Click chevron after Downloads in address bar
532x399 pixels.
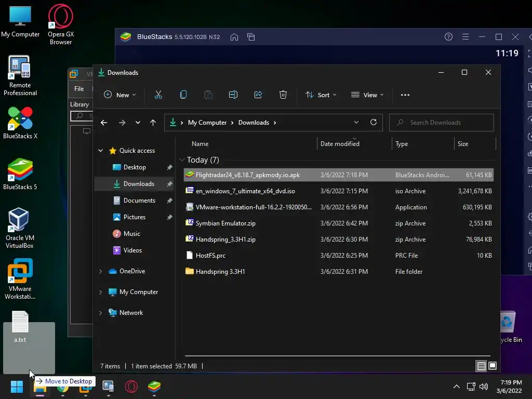pyautogui.click(x=275, y=123)
